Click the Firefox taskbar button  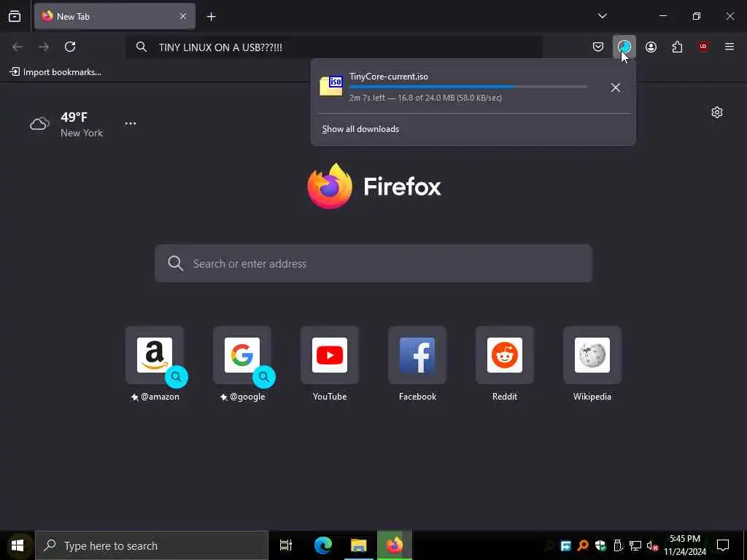395,545
